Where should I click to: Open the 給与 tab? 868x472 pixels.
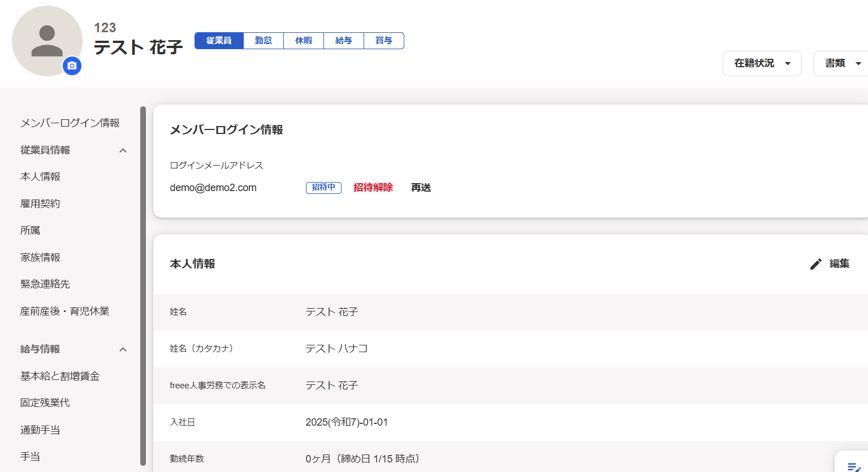(x=344, y=41)
